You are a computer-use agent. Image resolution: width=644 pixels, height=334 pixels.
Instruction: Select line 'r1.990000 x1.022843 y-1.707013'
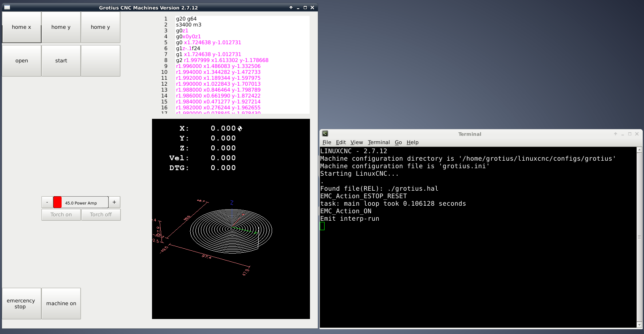click(x=218, y=84)
